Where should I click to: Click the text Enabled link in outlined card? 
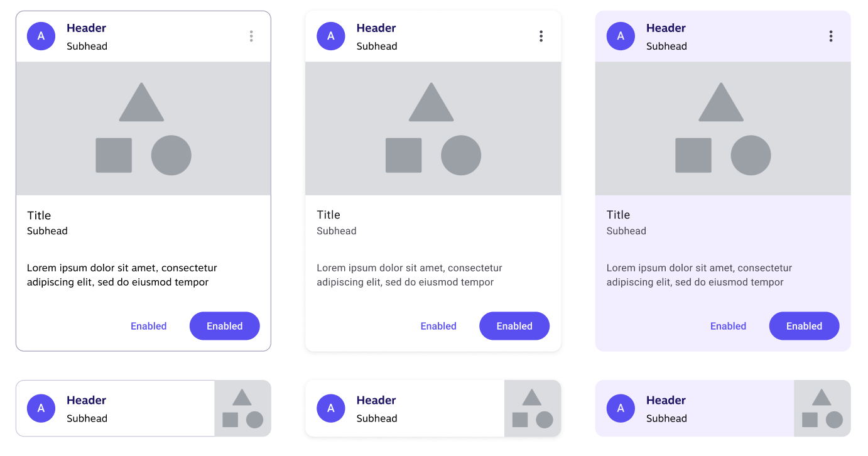click(149, 326)
